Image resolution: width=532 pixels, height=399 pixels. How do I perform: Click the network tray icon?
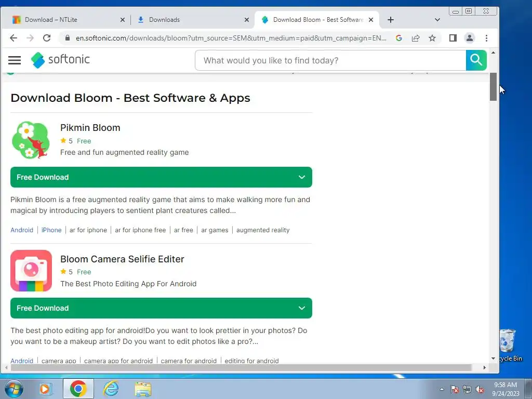click(467, 389)
